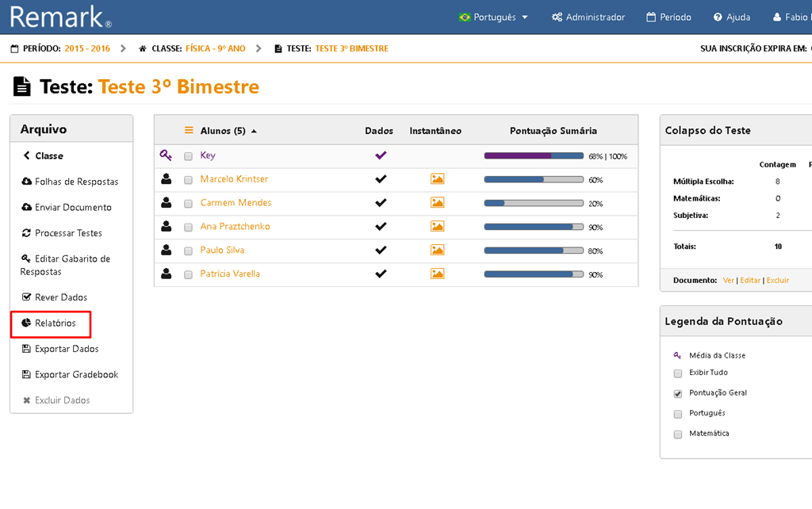Click the Key row's key icon
Screen dimensions: 812x509
pyautogui.click(x=166, y=155)
